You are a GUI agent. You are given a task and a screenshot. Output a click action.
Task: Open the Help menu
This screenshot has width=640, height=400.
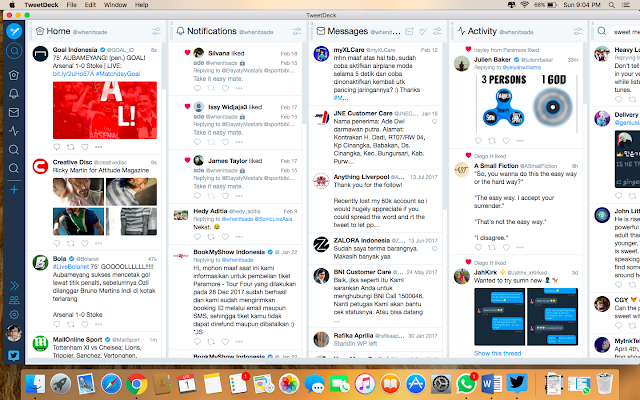(142, 5)
